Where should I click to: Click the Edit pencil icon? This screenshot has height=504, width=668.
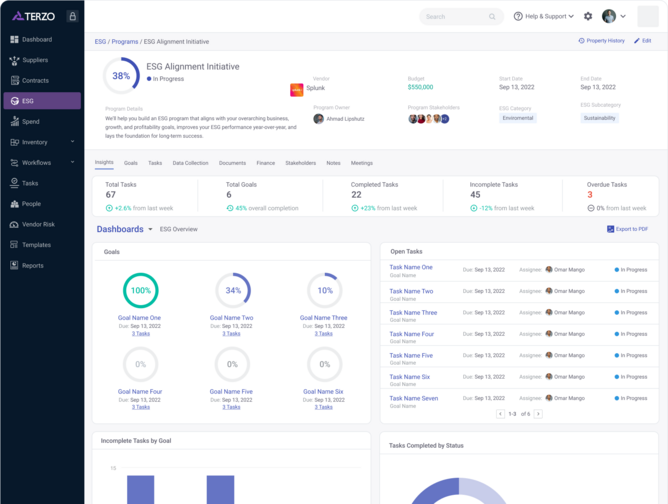(x=637, y=40)
